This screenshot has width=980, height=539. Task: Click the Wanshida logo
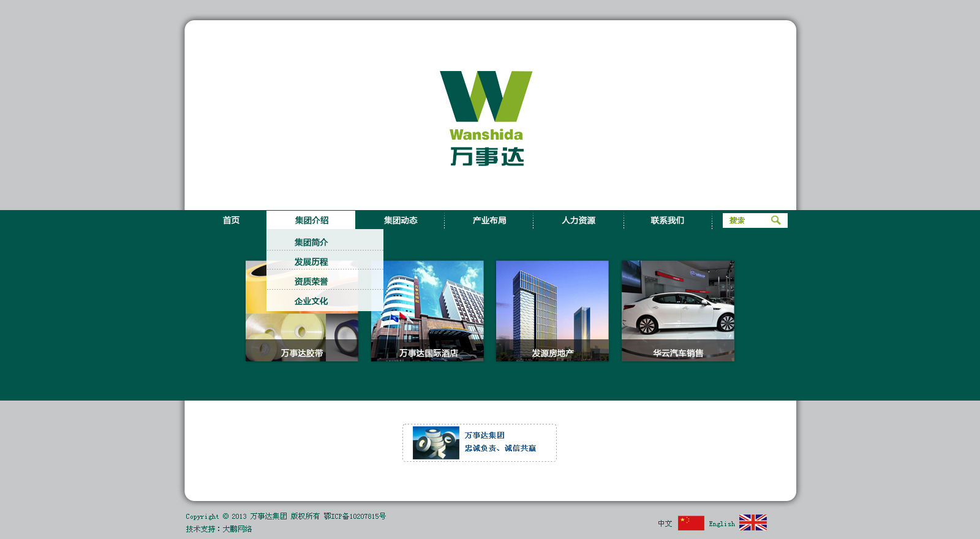pyautogui.click(x=486, y=118)
